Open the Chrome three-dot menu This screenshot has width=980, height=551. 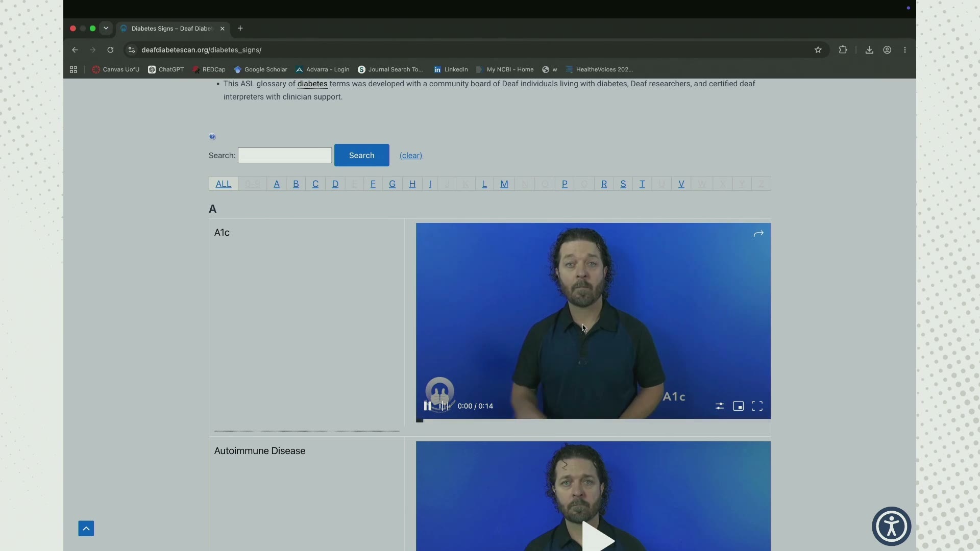(905, 50)
